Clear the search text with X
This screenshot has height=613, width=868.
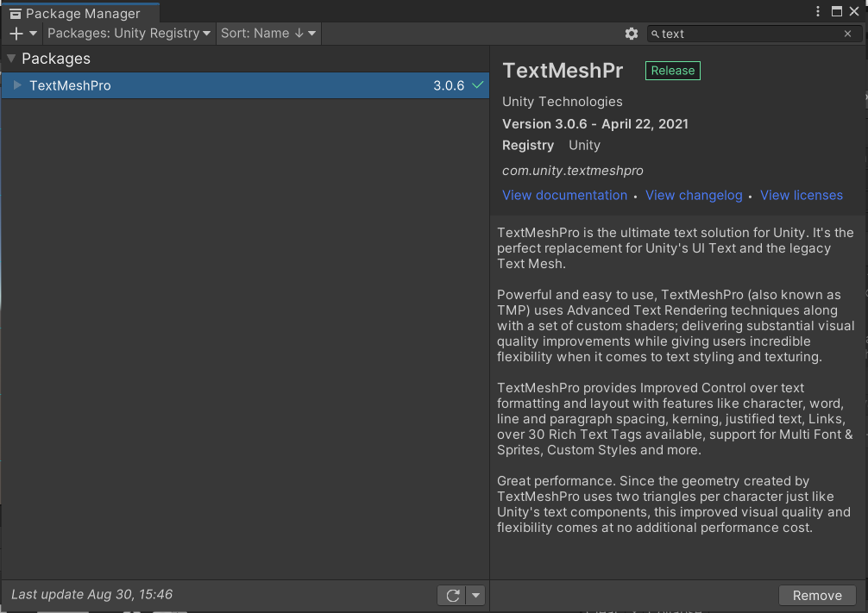point(847,34)
